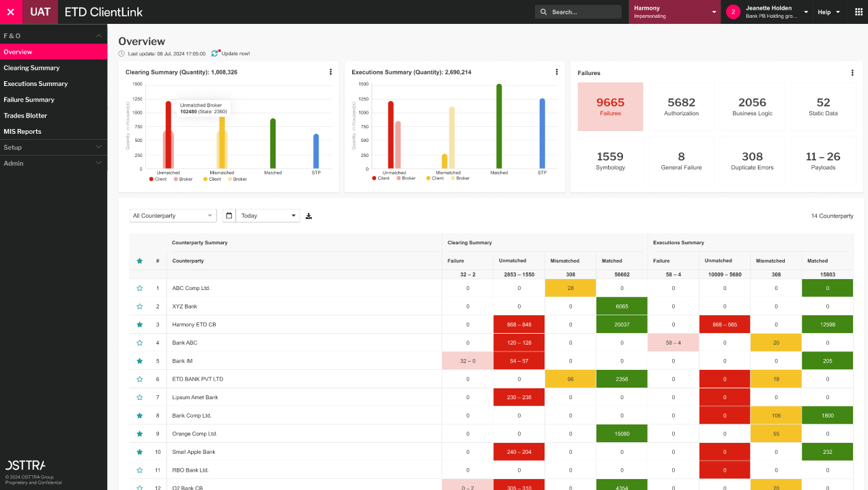Click green Matched cell 12598 for Harmony ETD
The image size is (868, 490).
coord(827,325)
